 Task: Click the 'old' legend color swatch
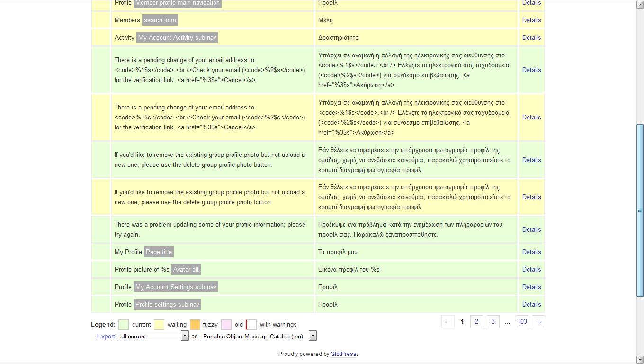click(x=226, y=324)
